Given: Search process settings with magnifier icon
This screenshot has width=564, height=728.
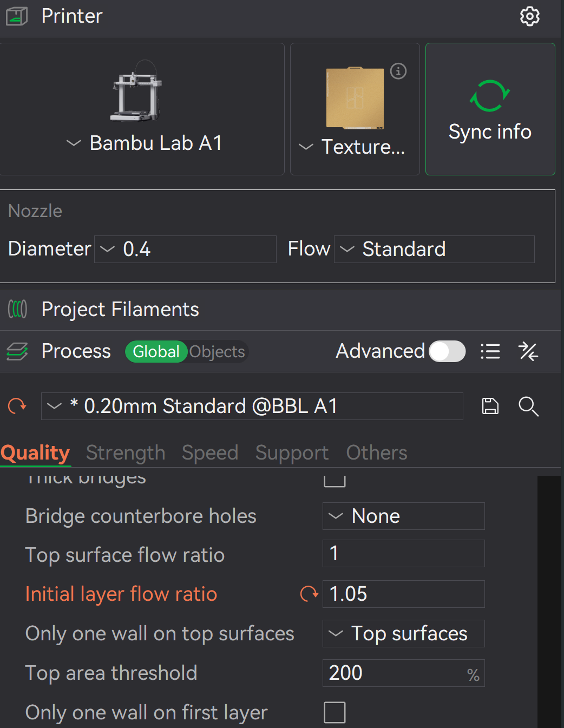Looking at the screenshot, I should pyautogui.click(x=528, y=406).
